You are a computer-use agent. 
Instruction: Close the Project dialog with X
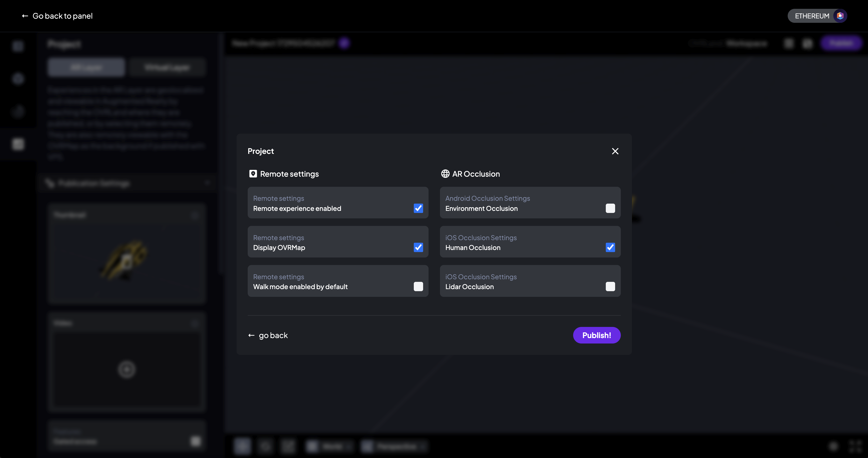point(615,151)
